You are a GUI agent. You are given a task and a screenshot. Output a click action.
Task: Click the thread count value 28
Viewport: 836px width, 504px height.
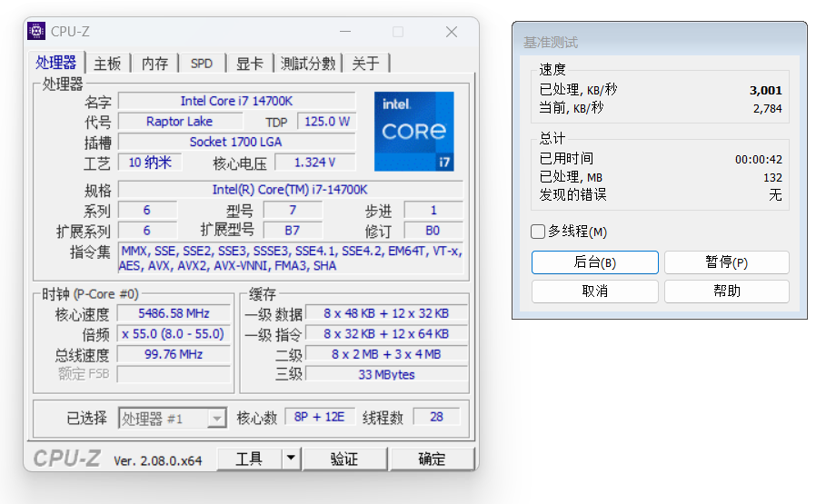pos(437,417)
